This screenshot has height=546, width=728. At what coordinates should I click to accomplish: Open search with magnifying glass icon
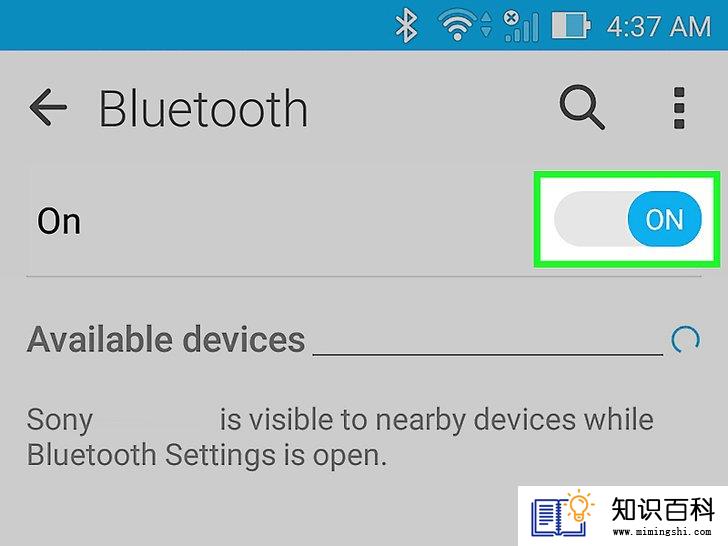coord(582,107)
